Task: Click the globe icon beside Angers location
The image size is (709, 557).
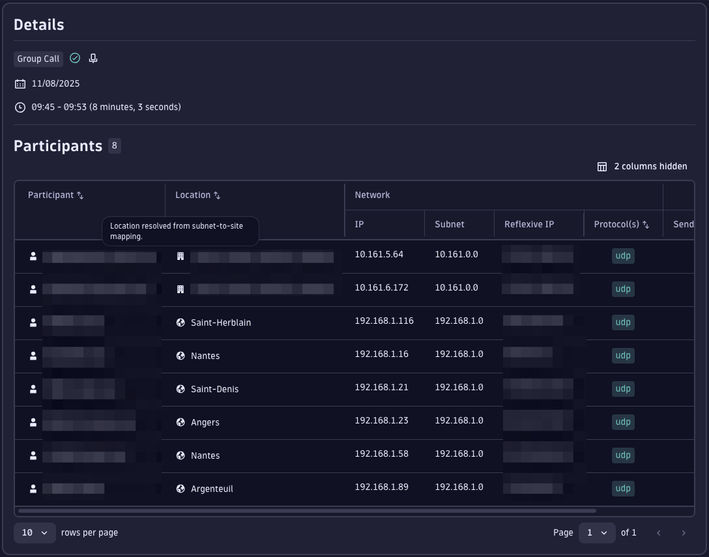Action: pyautogui.click(x=181, y=422)
